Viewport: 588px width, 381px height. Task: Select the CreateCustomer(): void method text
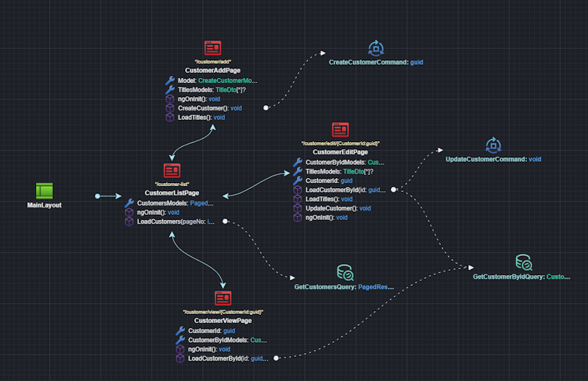coord(209,108)
